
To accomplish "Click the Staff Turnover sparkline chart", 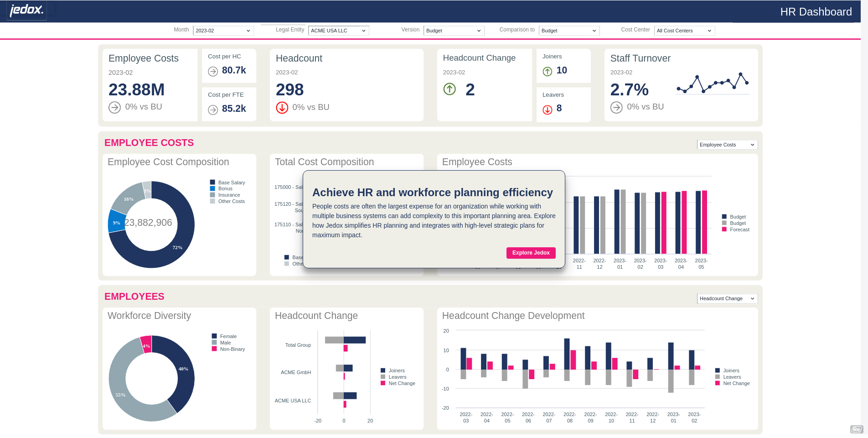I will [713, 83].
